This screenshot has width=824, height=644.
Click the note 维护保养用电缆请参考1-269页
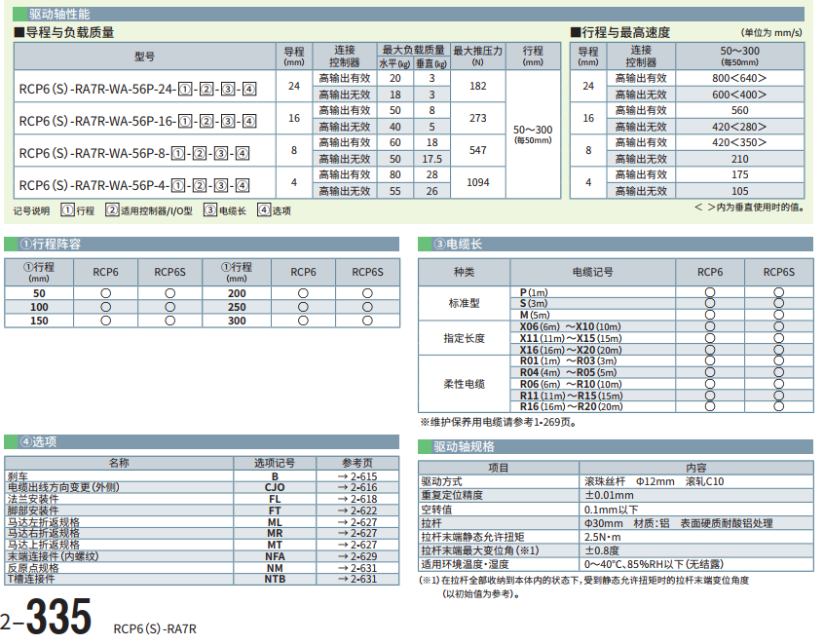498,422
